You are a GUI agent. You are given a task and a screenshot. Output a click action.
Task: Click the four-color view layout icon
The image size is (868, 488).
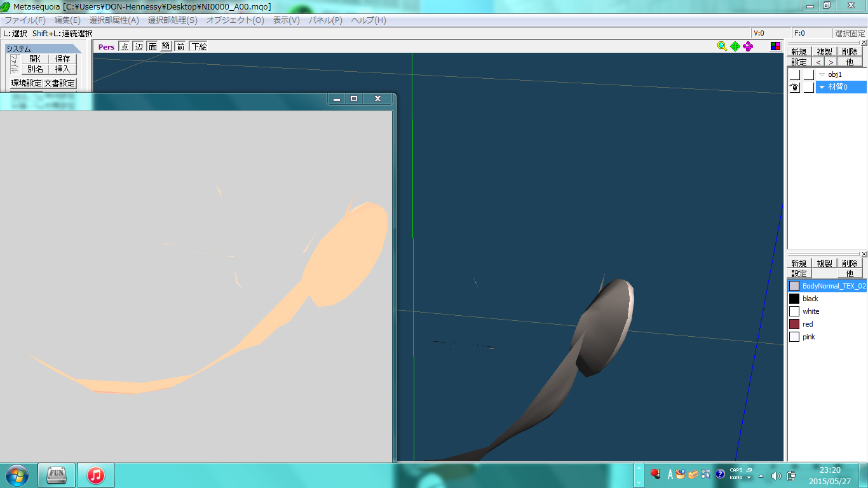(775, 46)
